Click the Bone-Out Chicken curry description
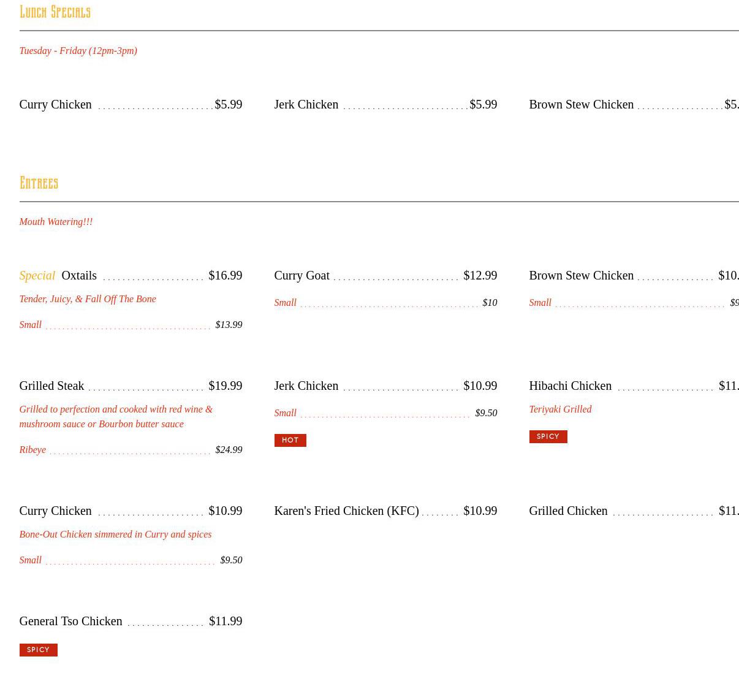Viewport: 739px width, 700px height. [115, 535]
